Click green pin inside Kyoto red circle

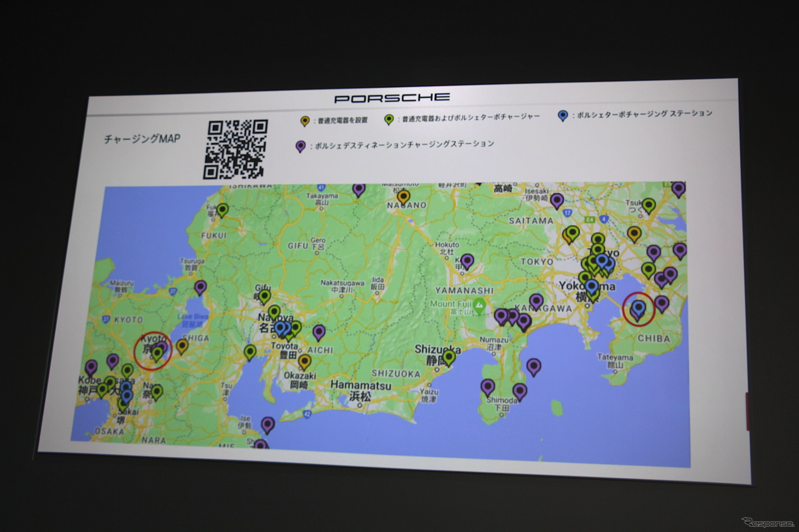click(157, 354)
